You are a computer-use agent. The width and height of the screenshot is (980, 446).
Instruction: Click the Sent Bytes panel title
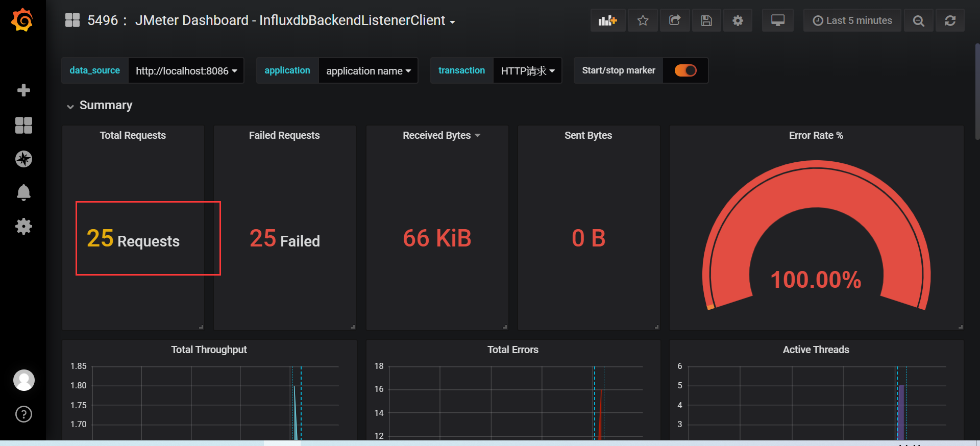pos(588,135)
